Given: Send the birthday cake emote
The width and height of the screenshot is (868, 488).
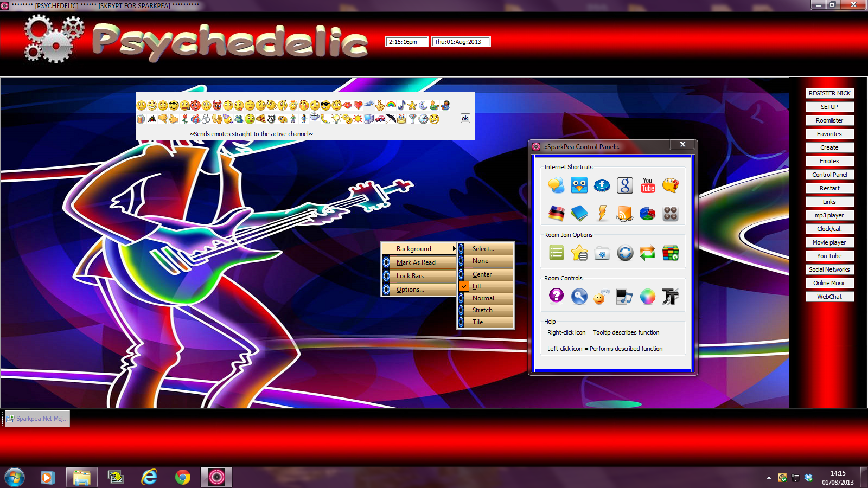Looking at the screenshot, I should (x=401, y=119).
